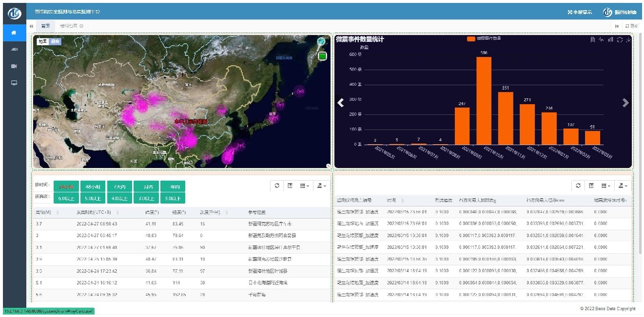644x317 pixels.
Task: Switch to the 首页 tab
Action: (x=45, y=26)
